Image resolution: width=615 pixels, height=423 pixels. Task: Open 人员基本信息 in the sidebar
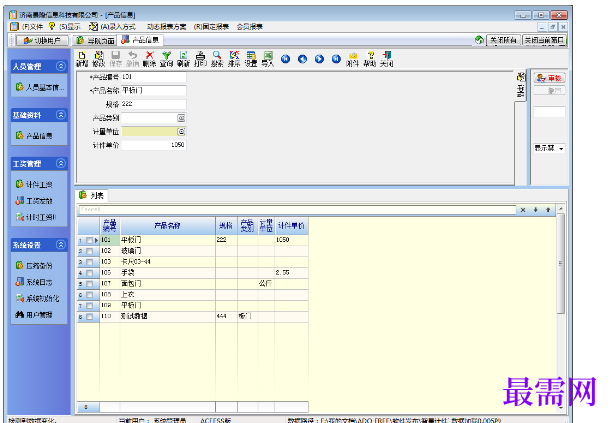coord(39,87)
